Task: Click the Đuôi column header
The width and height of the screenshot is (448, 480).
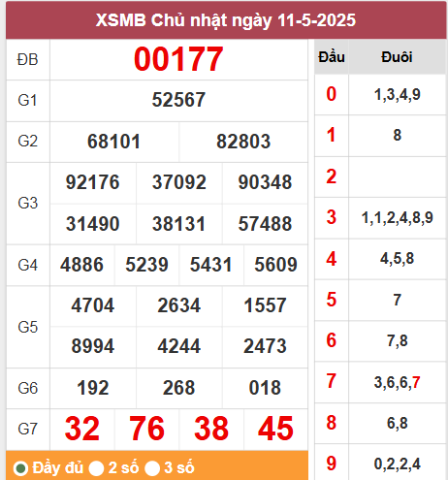Action: [x=397, y=57]
